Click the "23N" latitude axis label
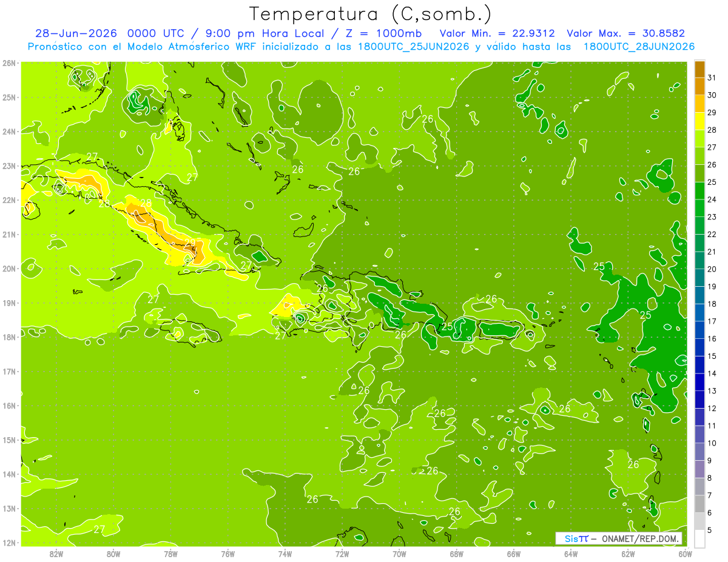This screenshot has width=728, height=562. click(x=9, y=166)
